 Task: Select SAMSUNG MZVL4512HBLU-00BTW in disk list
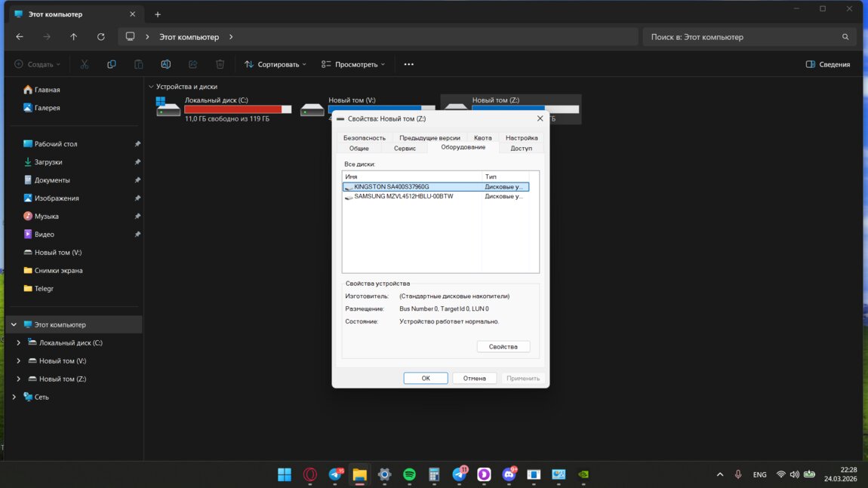pyautogui.click(x=403, y=197)
